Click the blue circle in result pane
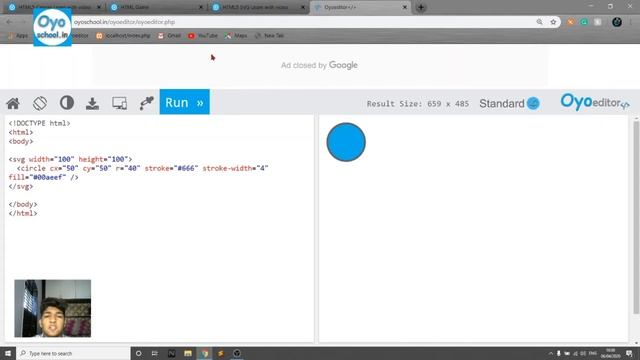This screenshot has height=360, width=640. (x=346, y=142)
